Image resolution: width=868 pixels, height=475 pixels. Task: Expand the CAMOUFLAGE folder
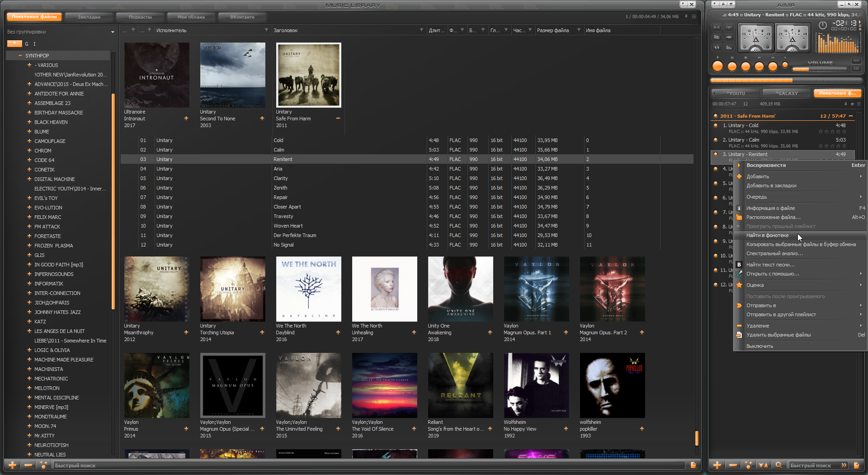click(29, 141)
